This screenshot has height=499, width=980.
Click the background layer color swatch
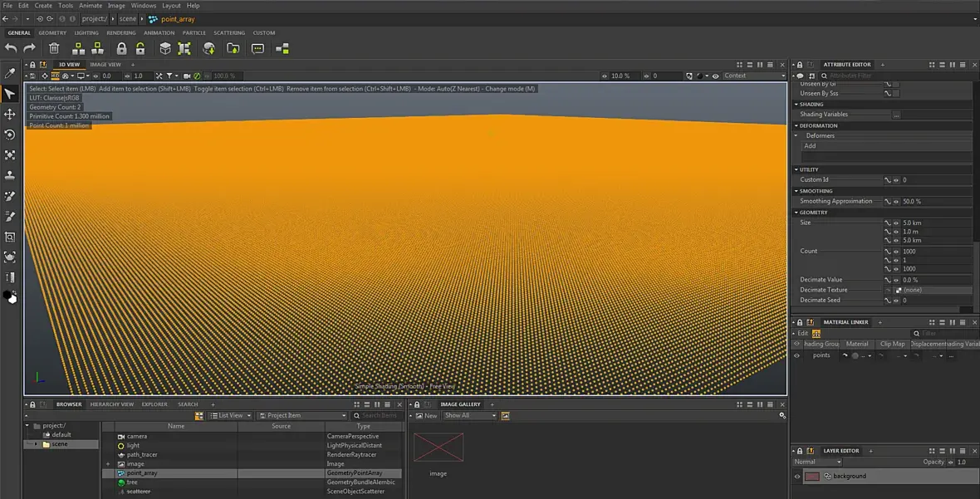[x=812, y=477]
